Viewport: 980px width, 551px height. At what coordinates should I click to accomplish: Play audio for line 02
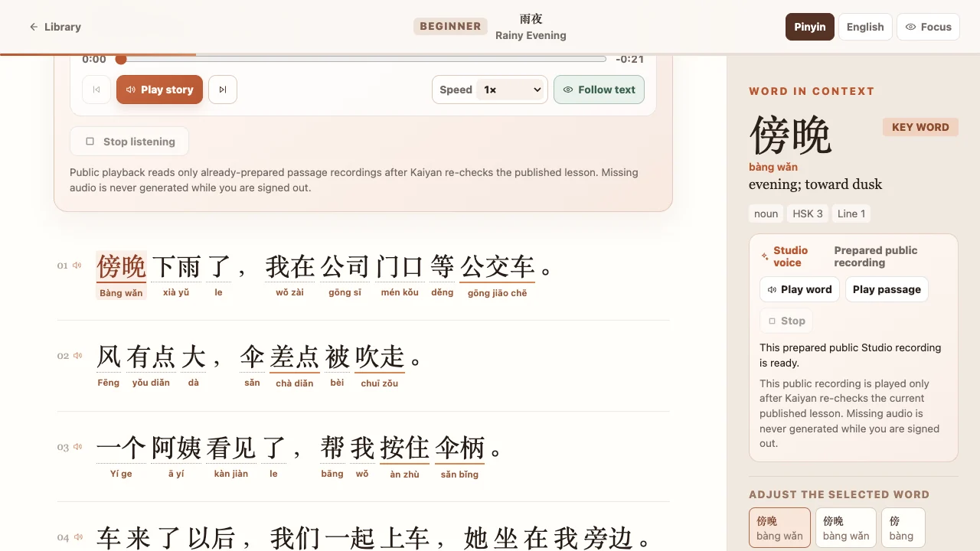[x=77, y=356]
